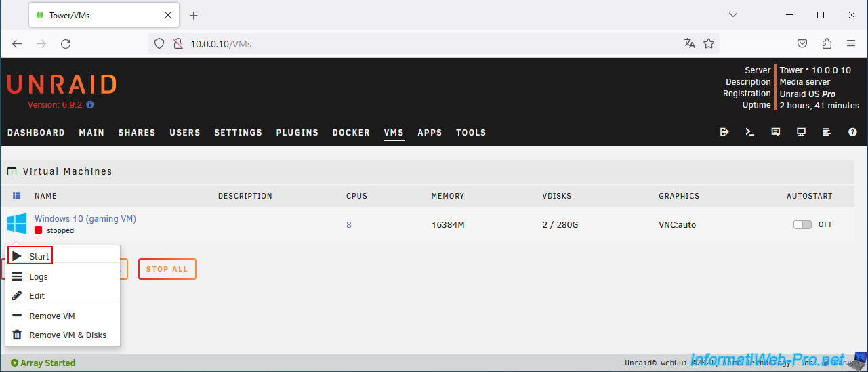Screen dimensions: 868x372
Task: Click the VNC:auto graphics value
Action: (x=678, y=224)
